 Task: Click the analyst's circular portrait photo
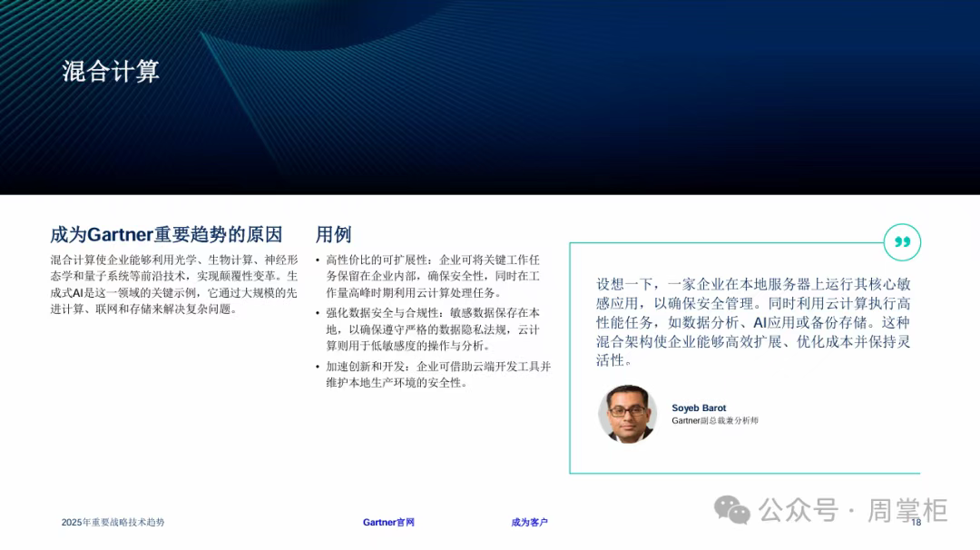[627, 414]
